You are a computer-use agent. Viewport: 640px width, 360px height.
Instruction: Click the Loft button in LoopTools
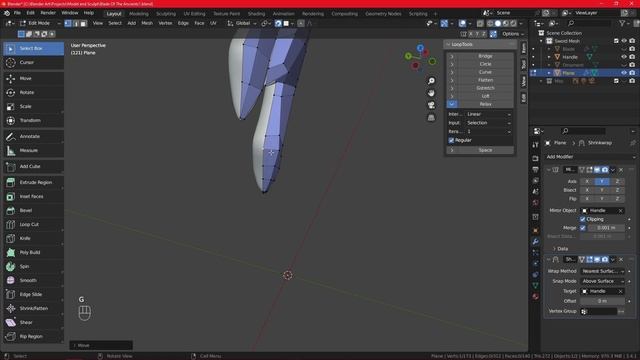(485, 96)
